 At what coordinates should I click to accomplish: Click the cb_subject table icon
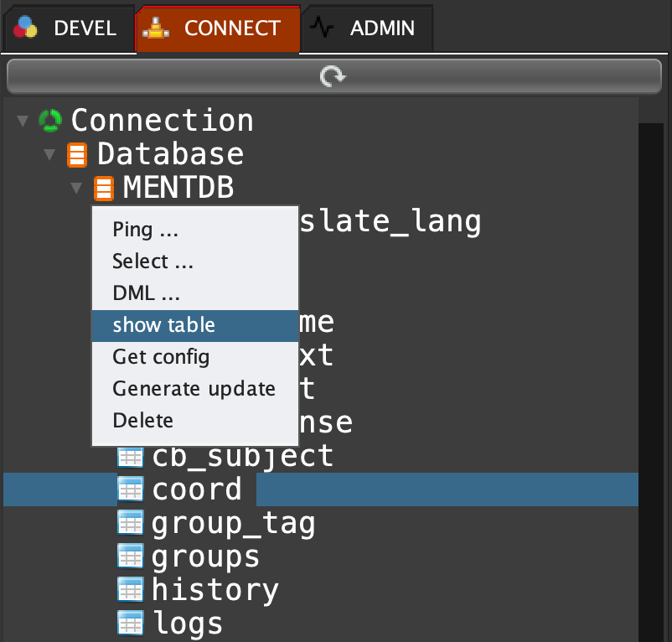[x=130, y=457]
